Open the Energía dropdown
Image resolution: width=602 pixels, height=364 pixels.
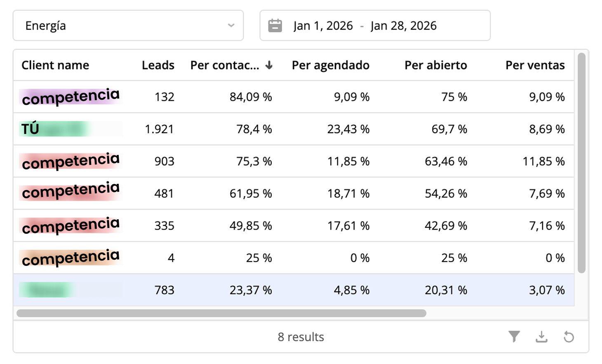128,26
